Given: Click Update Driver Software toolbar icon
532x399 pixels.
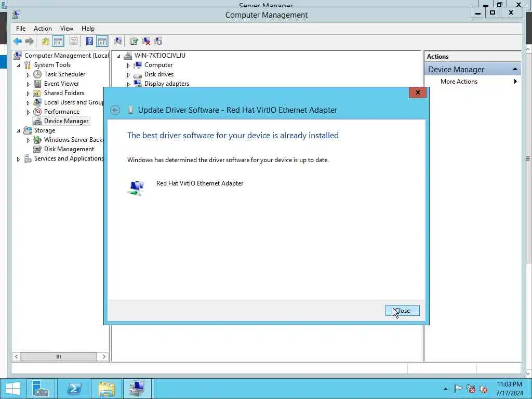Looking at the screenshot, I should coord(134,42).
